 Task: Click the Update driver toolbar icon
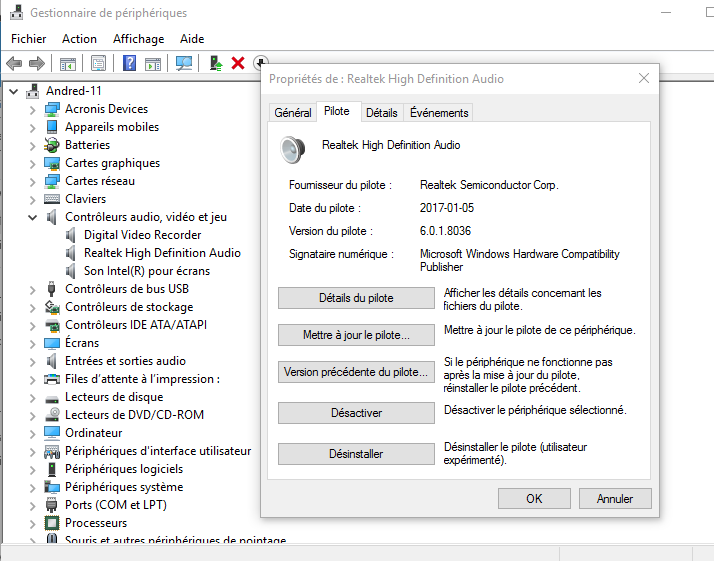[215, 63]
